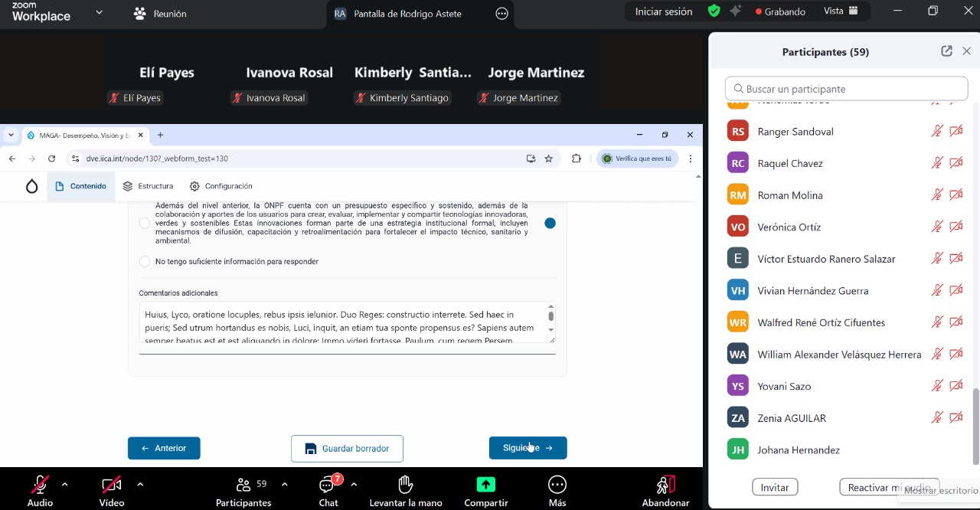Select 'No tengo suficiente información para responder'

point(145,262)
